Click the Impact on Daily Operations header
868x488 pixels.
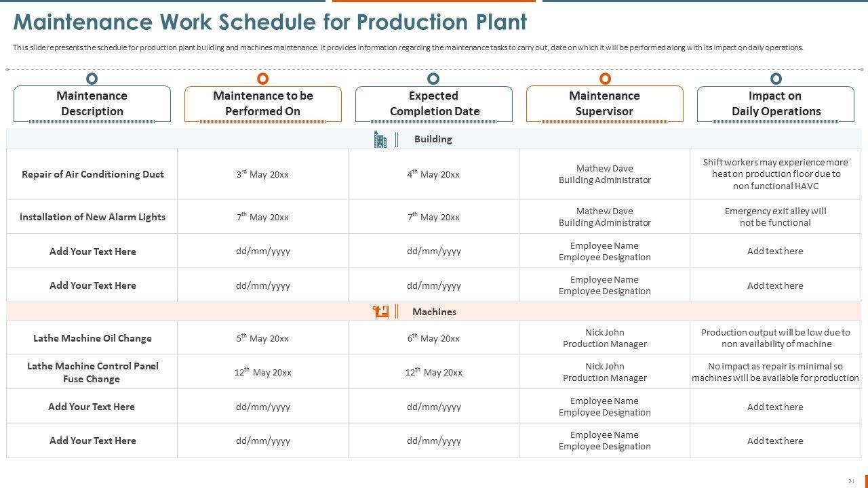(x=776, y=104)
